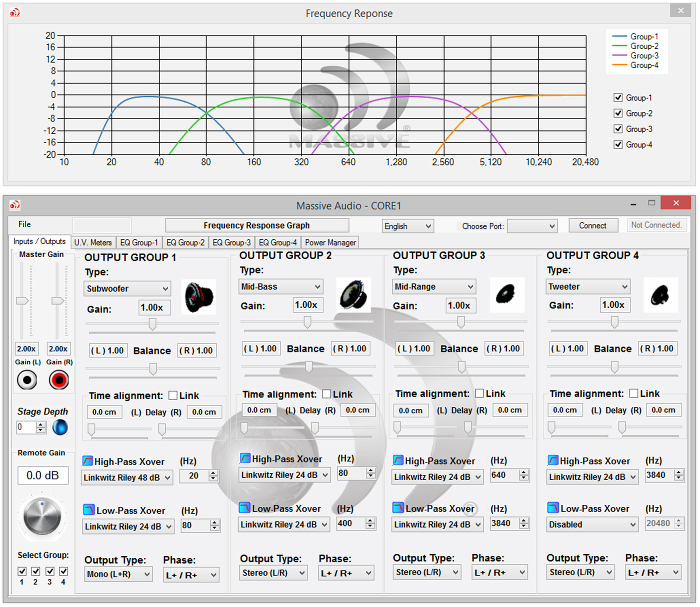Click the Tweeter speaker image in Output Group 4
700x607 pixels.
tap(661, 294)
